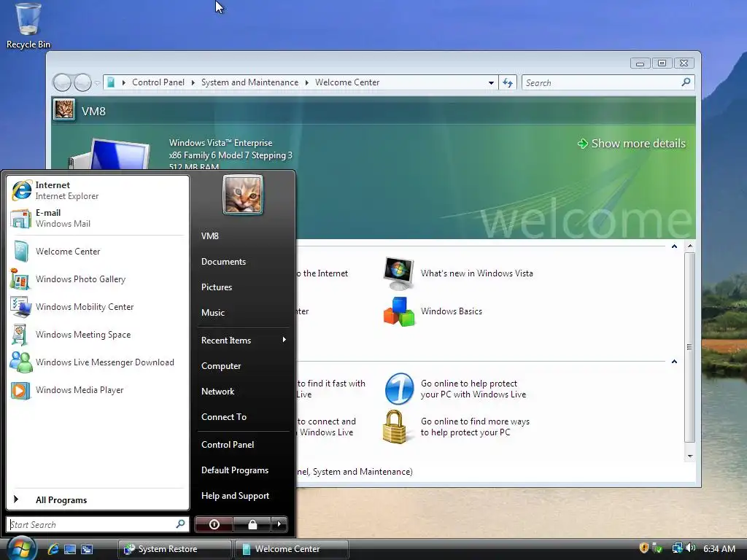Click Control Panel breadcrumb
The image size is (747, 560).
(x=158, y=82)
